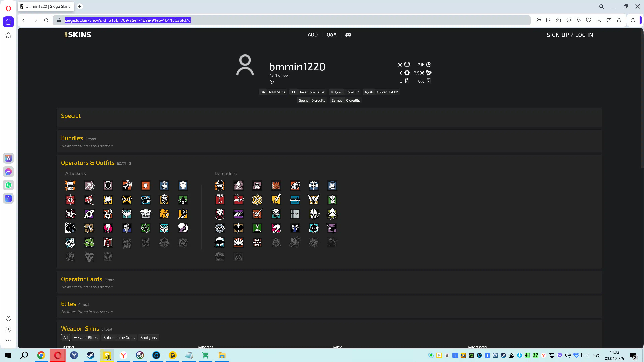Filter weapon skins by Assault Rifles
The height and width of the screenshot is (362, 644).
point(86,338)
